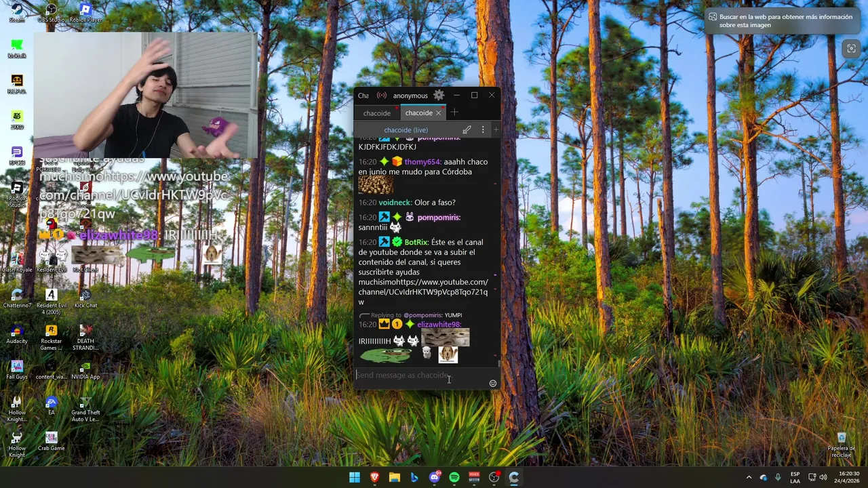This screenshot has width=868, height=488.
Task: Switch the ESP LAA input language
Action: pos(795,477)
